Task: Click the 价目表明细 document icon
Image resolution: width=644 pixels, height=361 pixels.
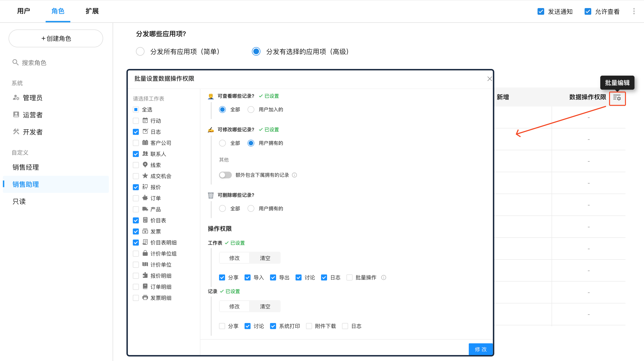Action: coord(145,242)
